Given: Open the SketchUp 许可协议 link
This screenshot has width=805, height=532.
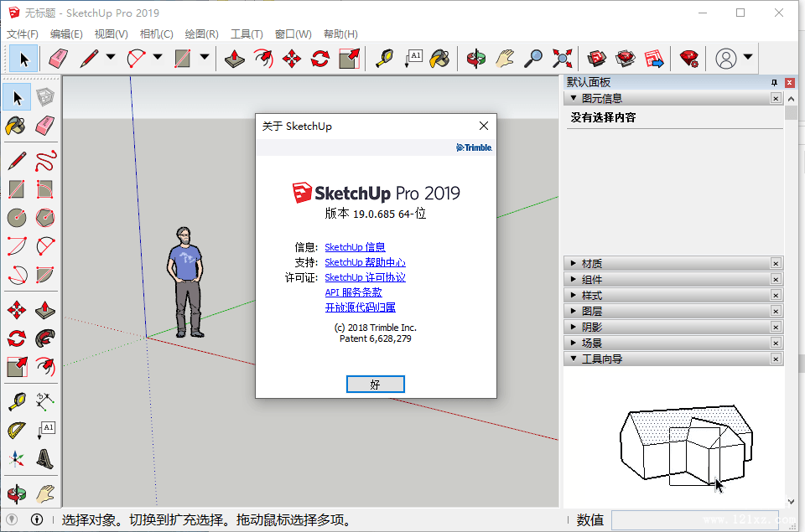Looking at the screenshot, I should coord(365,277).
